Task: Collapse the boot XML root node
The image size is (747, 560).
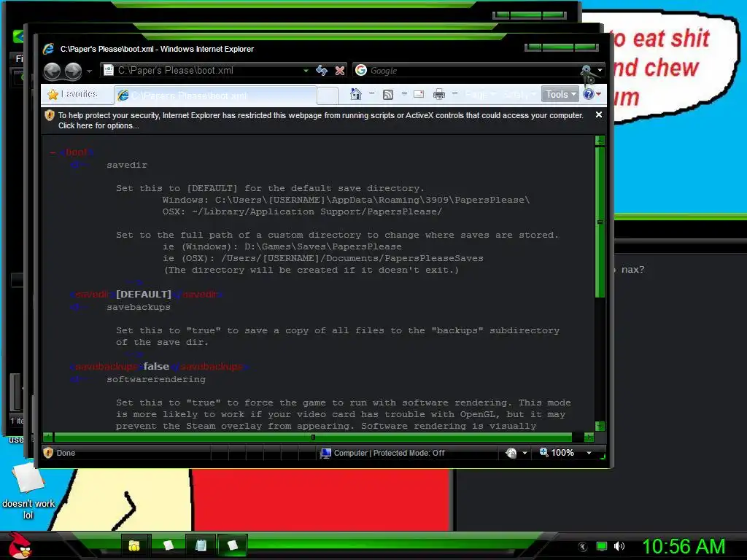Action: point(53,152)
